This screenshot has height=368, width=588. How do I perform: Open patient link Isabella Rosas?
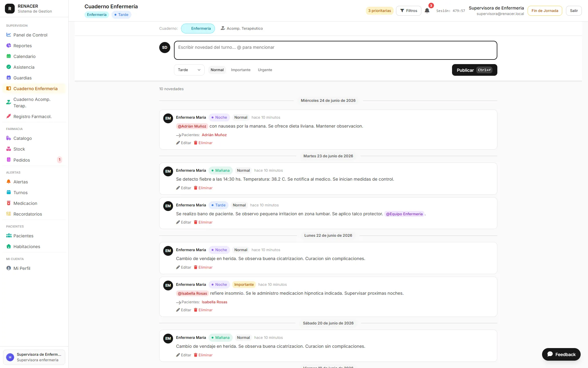coord(214,302)
